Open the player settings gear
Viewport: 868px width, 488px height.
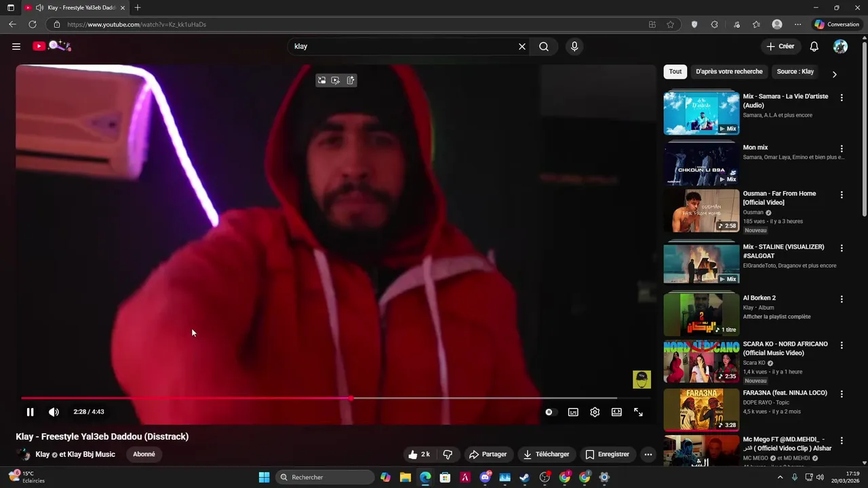(595, 412)
